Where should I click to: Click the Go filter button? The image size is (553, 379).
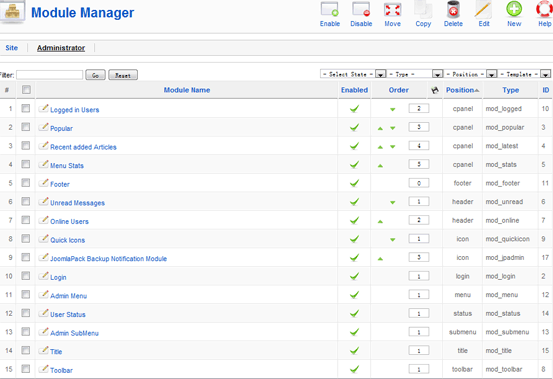click(x=95, y=75)
